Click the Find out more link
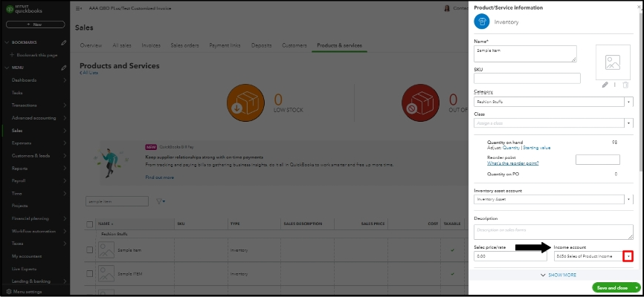 [159, 177]
